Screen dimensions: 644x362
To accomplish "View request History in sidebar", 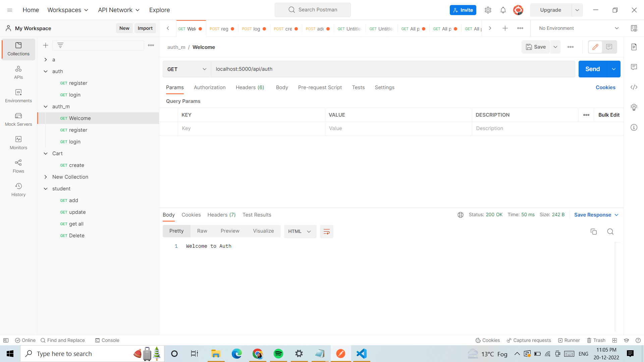I will (x=18, y=189).
